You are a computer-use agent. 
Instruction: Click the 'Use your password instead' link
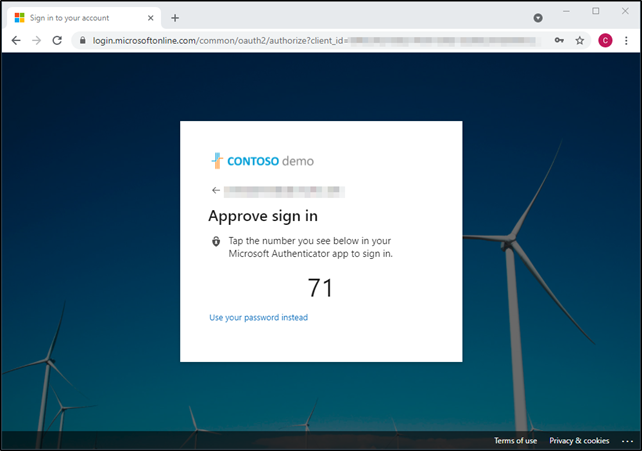pyautogui.click(x=258, y=318)
